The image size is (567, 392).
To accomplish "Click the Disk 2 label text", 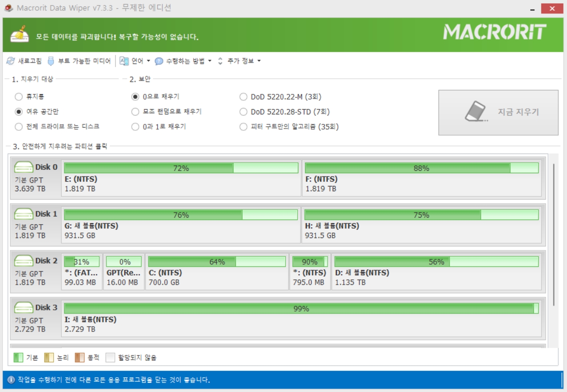I will [46, 260].
